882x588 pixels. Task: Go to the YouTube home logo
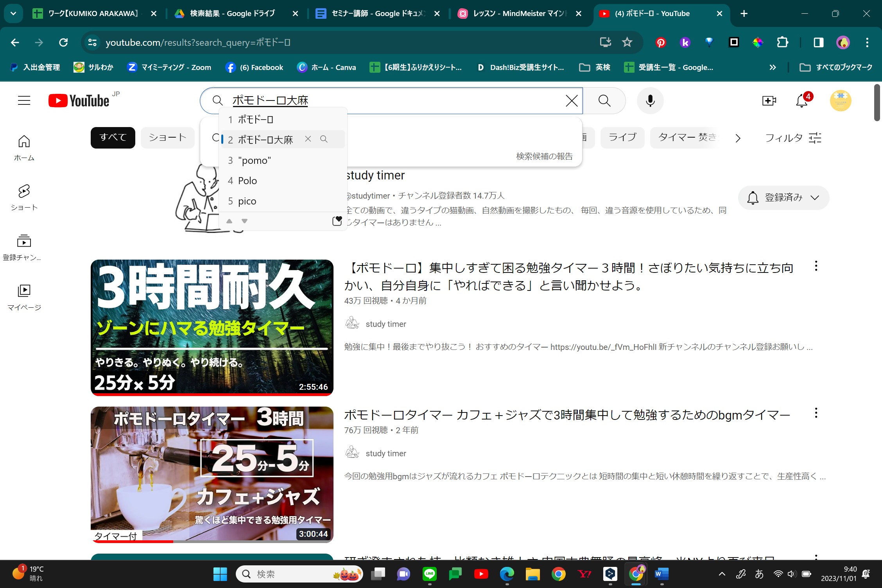pos(79,100)
